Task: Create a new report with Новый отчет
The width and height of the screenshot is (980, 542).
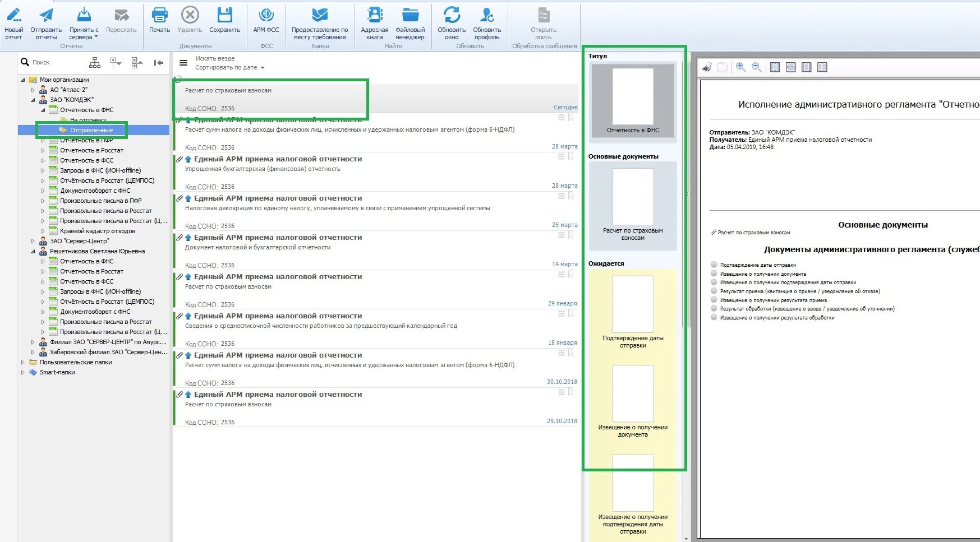Action: click(x=14, y=23)
